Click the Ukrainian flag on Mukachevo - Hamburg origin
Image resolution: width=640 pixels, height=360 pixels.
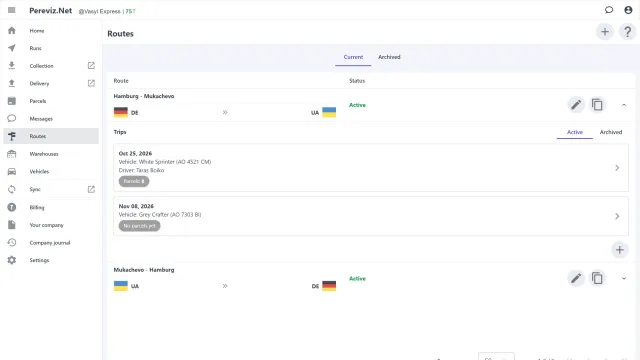click(x=121, y=286)
